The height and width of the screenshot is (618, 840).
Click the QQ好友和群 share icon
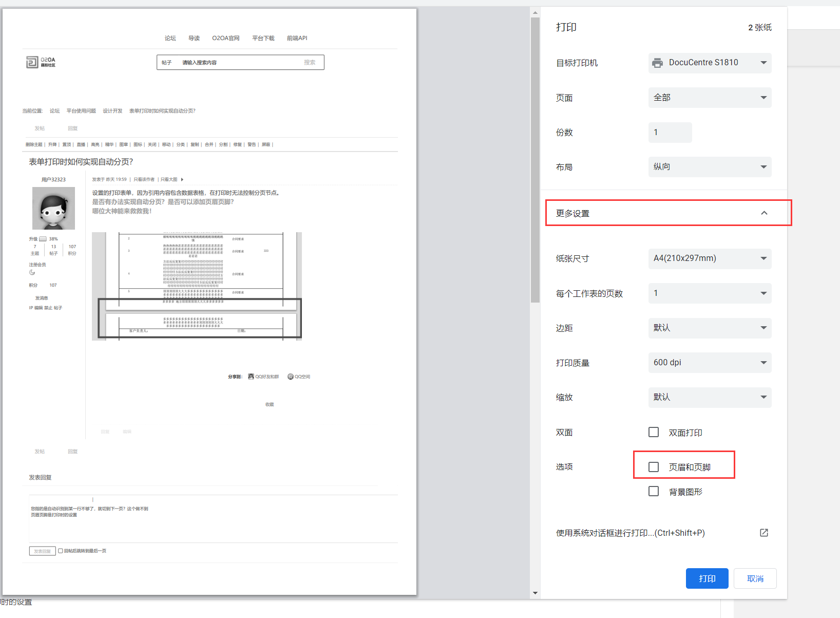(x=251, y=377)
